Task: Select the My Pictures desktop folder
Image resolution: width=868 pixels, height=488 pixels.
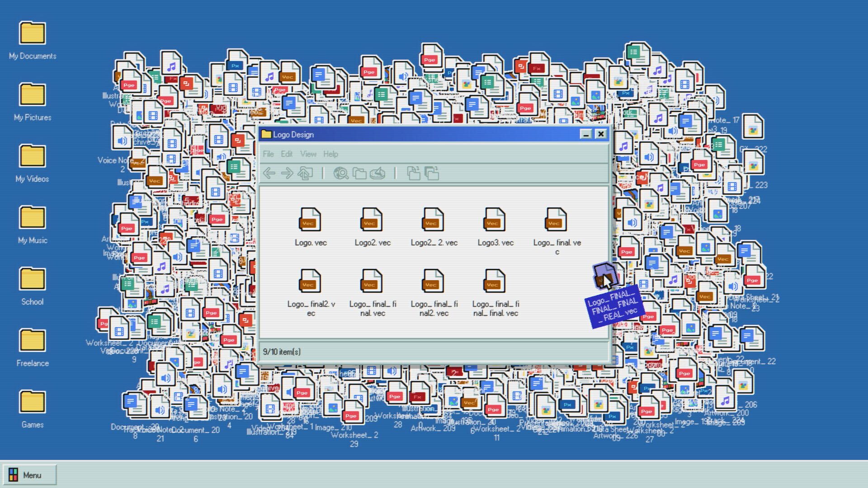Action: pyautogui.click(x=33, y=101)
